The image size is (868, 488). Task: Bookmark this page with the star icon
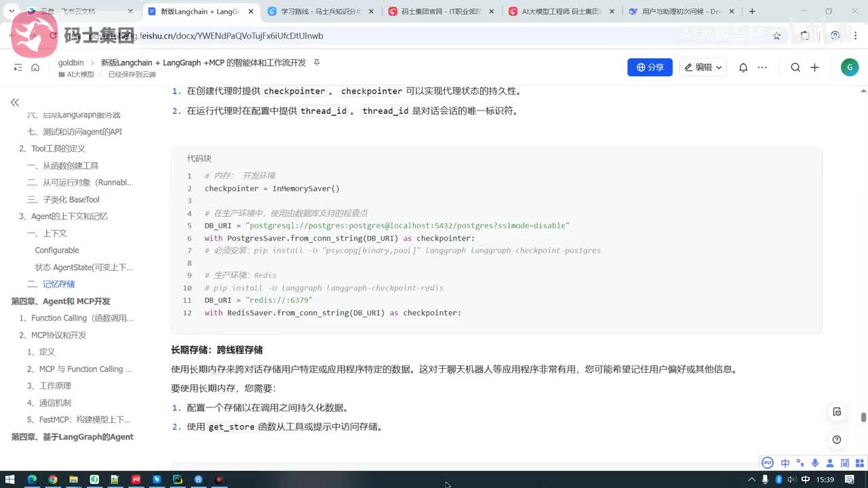point(777,35)
